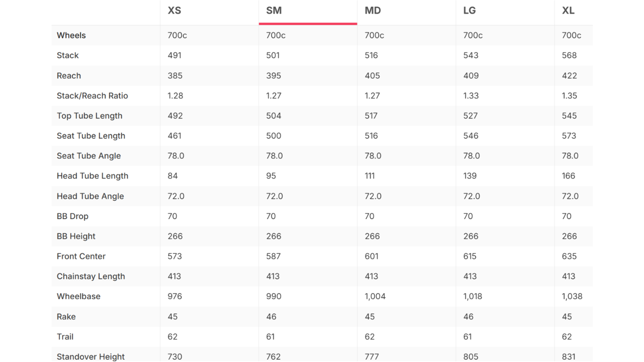Screen dimensions: 644x362
Task: Select the XS size column header
Action: (174, 11)
